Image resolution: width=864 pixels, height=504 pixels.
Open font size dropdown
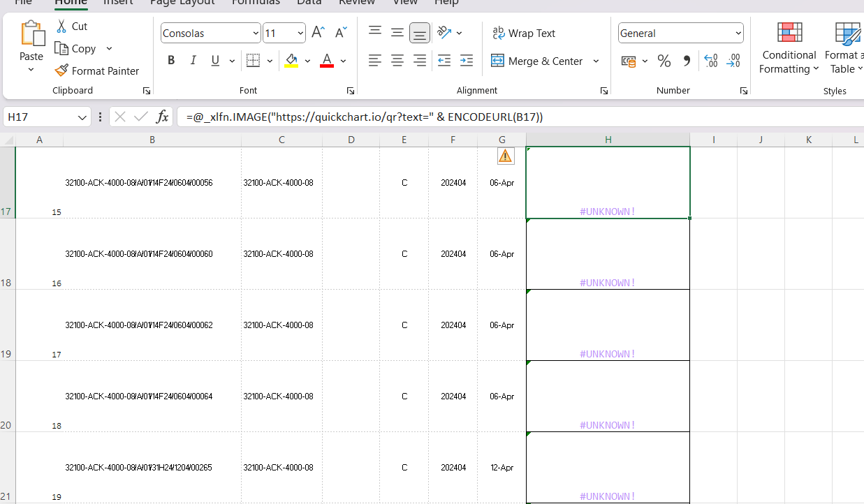[x=300, y=33]
